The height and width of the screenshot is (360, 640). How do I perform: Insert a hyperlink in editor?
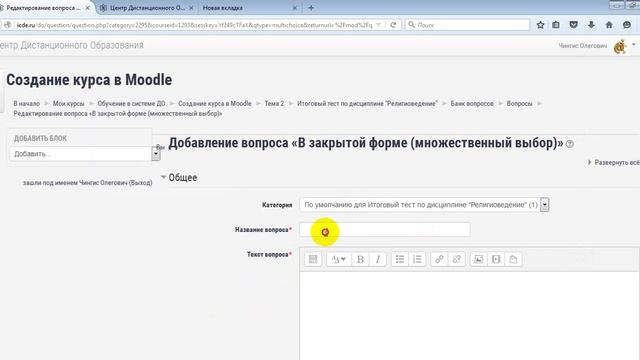(x=439, y=259)
